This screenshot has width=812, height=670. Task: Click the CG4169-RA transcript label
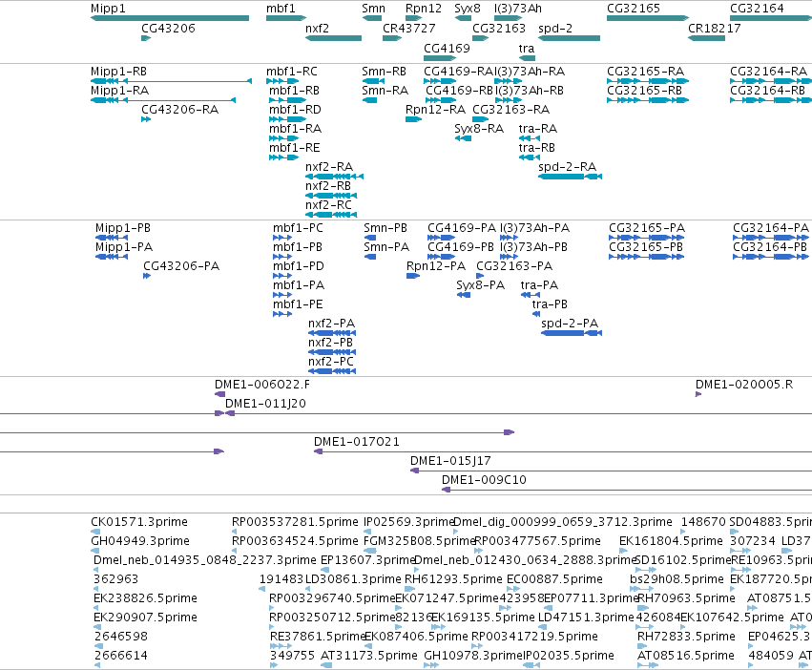coord(458,71)
